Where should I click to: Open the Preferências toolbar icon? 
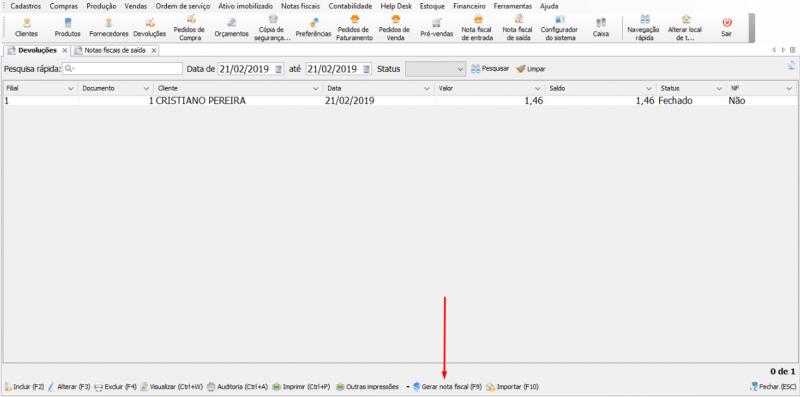coord(313,28)
